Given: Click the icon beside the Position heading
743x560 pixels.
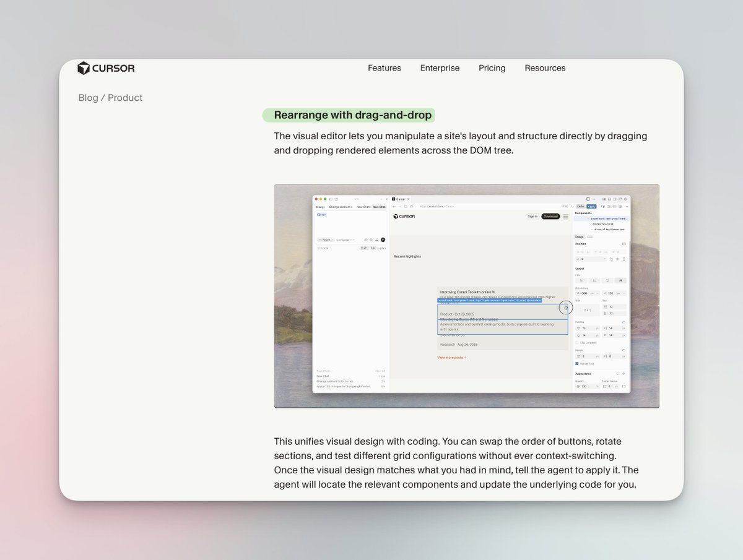Looking at the screenshot, I should click(624, 244).
